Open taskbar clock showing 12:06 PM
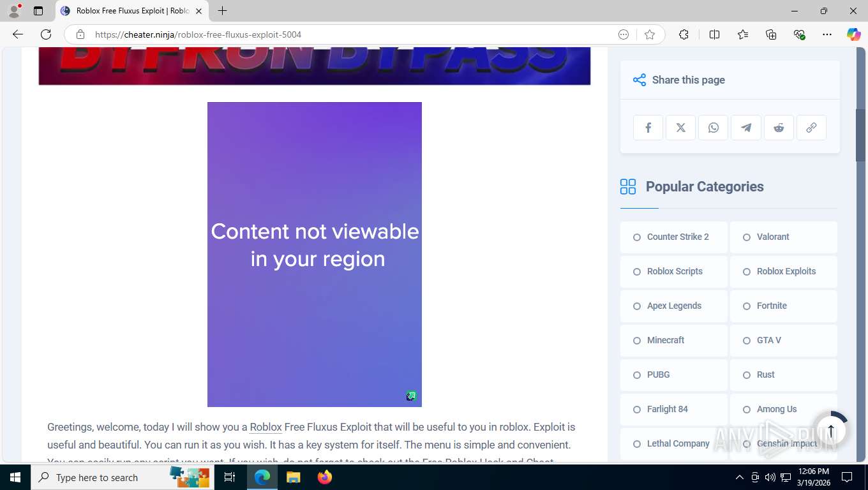 point(813,477)
